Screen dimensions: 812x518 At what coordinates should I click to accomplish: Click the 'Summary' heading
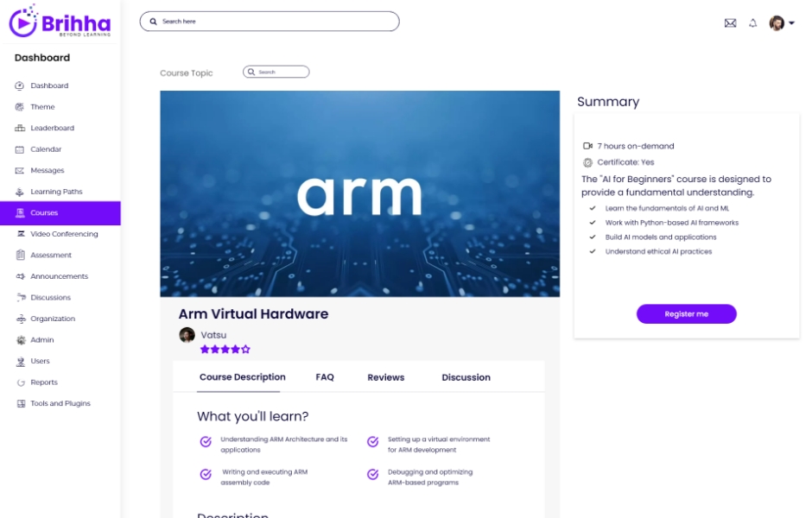(x=608, y=102)
